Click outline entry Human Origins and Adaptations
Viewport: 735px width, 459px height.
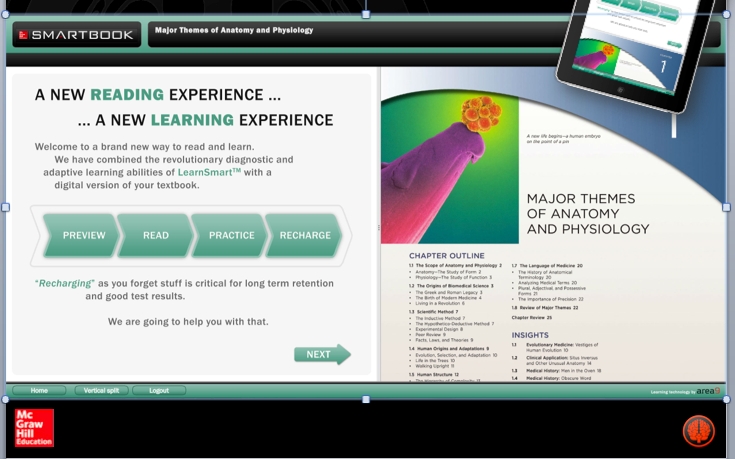pos(449,349)
